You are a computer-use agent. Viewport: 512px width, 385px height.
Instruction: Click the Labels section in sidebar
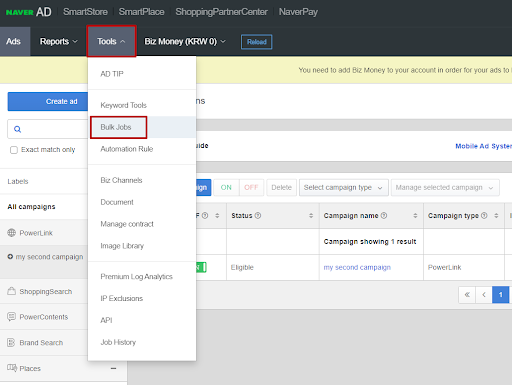point(18,181)
